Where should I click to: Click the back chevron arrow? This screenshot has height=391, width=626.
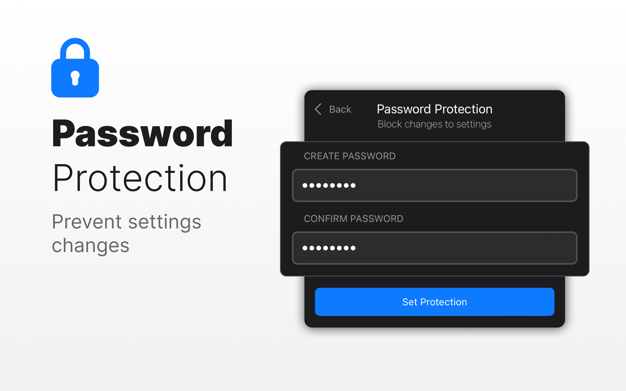point(318,109)
